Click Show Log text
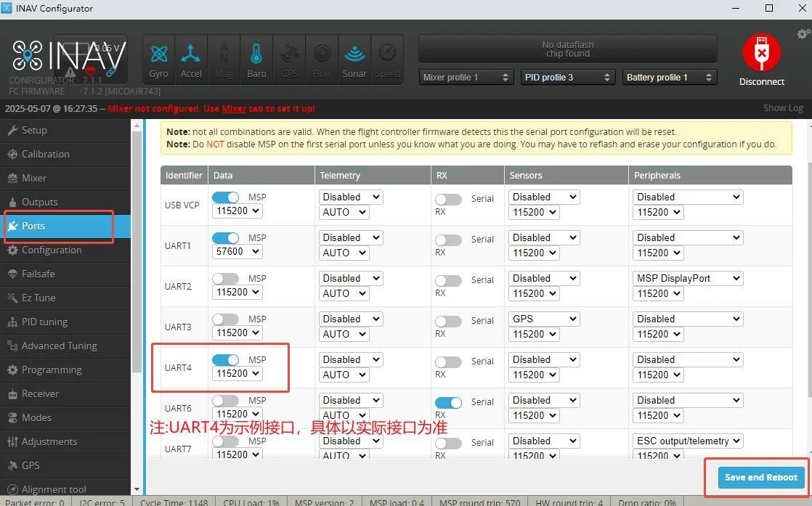This screenshot has width=812, height=506. (783, 108)
